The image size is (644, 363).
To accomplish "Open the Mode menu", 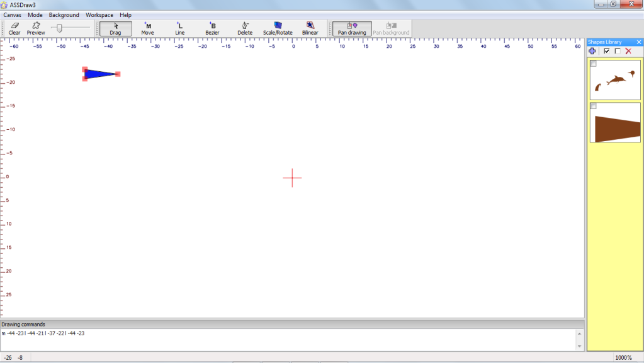I will coord(35,14).
